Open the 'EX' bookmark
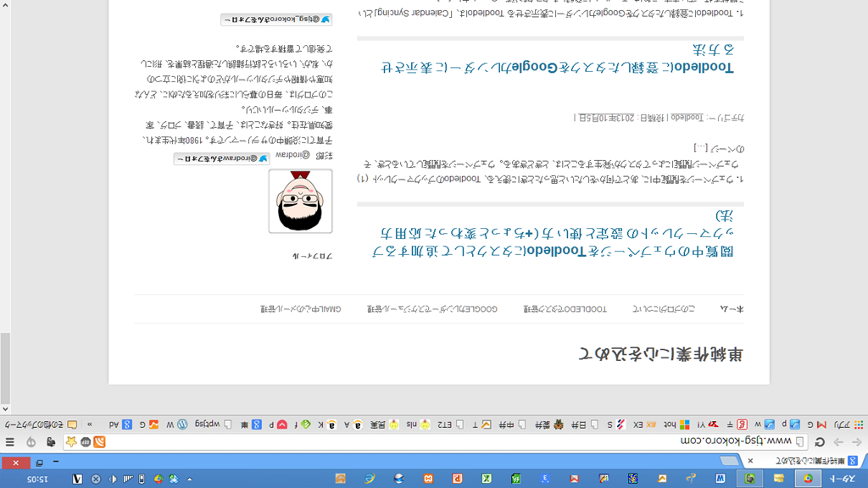This screenshot has height=488, width=868. tap(644, 425)
